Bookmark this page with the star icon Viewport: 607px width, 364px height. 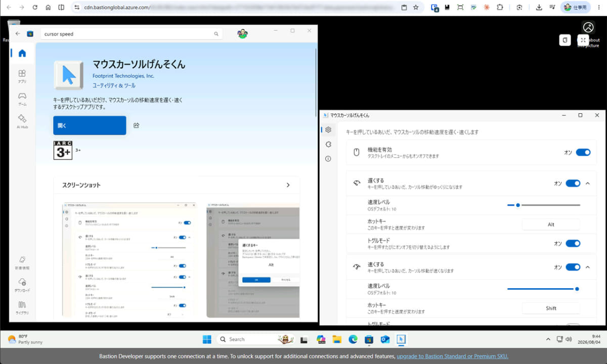416,8
